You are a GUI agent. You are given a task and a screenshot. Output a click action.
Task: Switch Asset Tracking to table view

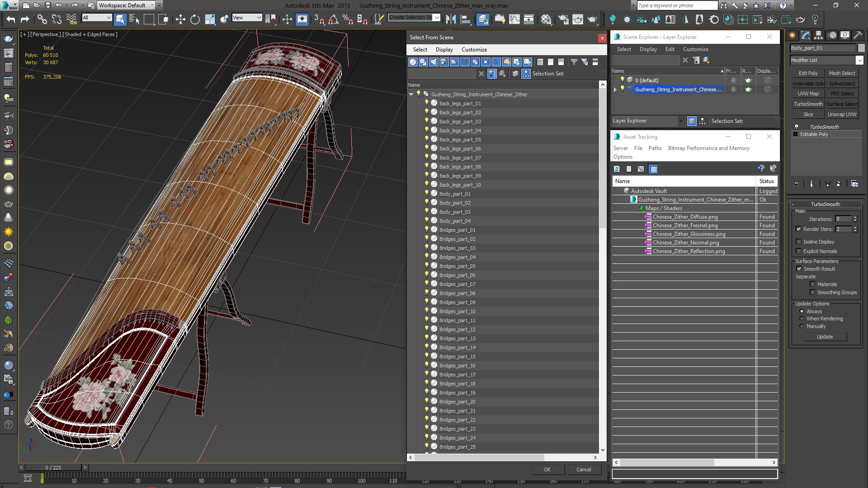coord(653,169)
